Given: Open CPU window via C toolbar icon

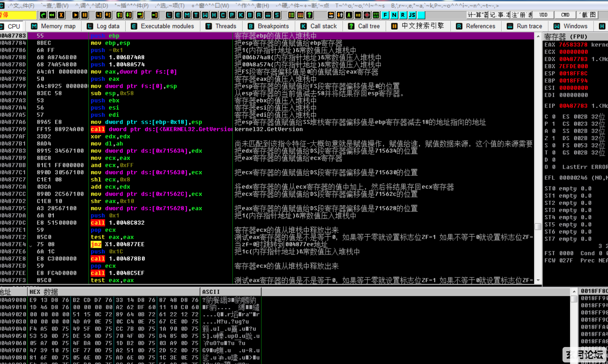Looking at the screenshot, I should click(223, 15).
